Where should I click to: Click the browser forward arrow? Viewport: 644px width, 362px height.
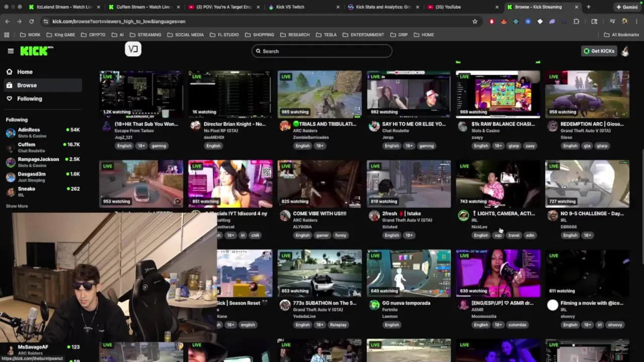pos(19,22)
